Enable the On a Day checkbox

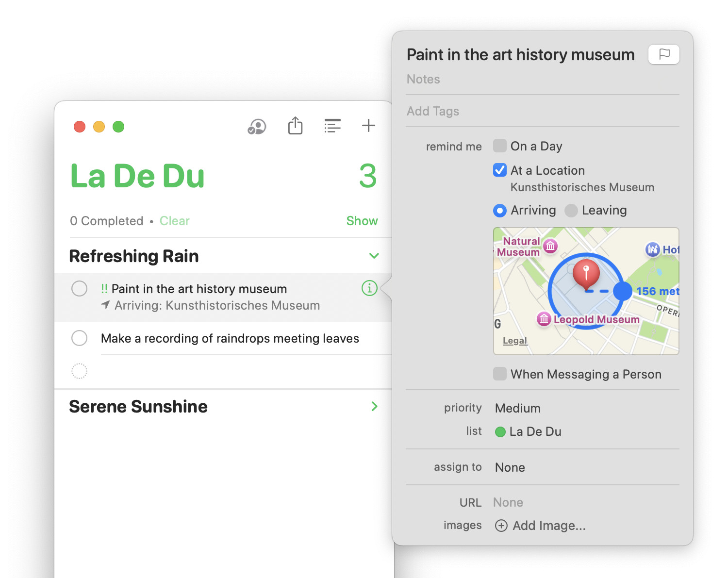click(500, 146)
